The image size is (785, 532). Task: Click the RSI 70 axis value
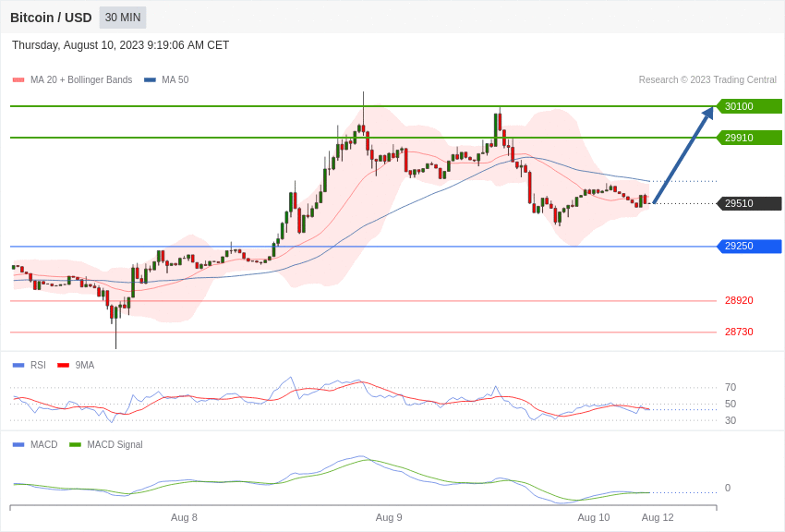[731, 387]
